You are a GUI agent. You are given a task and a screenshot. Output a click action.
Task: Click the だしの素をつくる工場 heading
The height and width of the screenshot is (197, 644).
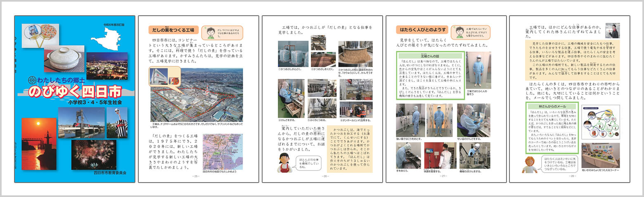point(173,30)
